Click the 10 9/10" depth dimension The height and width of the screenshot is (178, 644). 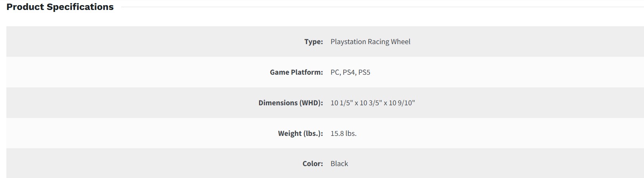402,103
